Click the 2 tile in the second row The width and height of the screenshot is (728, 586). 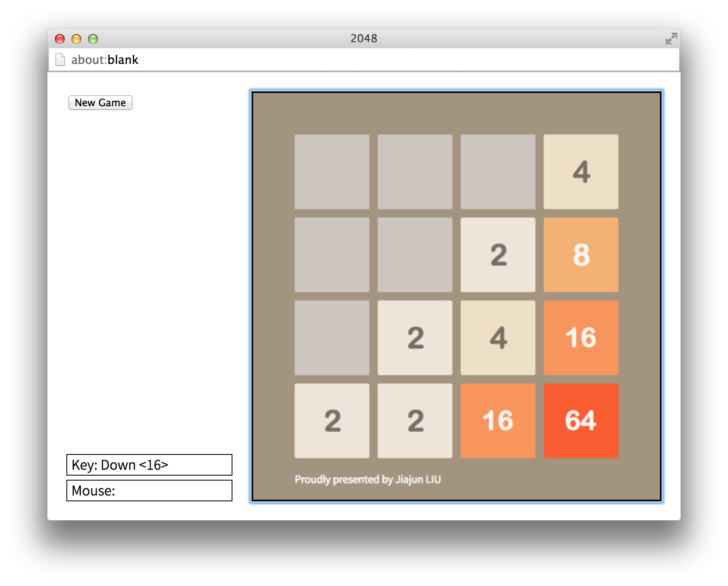coord(498,254)
